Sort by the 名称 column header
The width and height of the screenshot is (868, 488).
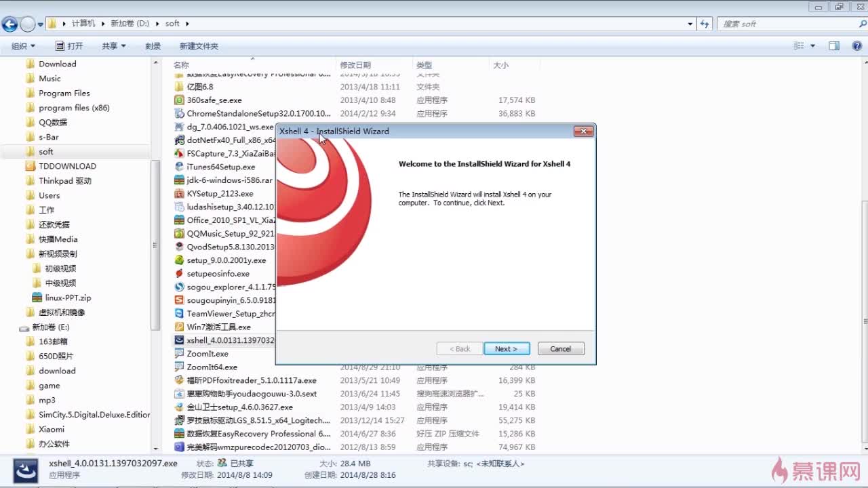pyautogui.click(x=181, y=65)
